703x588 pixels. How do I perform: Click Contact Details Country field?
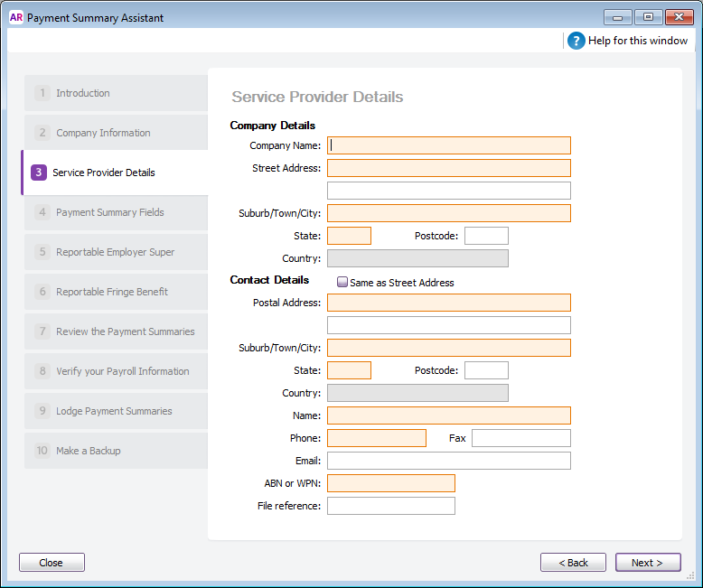[x=417, y=393]
